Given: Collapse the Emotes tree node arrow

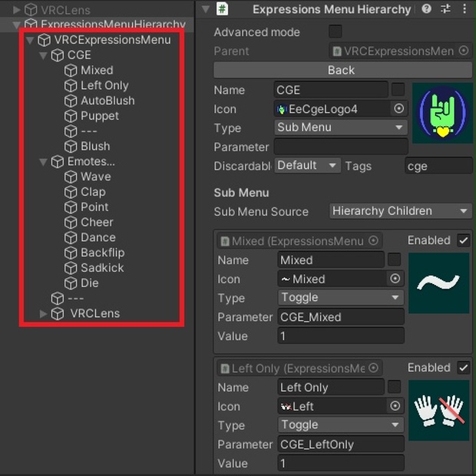Looking at the screenshot, I should (x=44, y=162).
